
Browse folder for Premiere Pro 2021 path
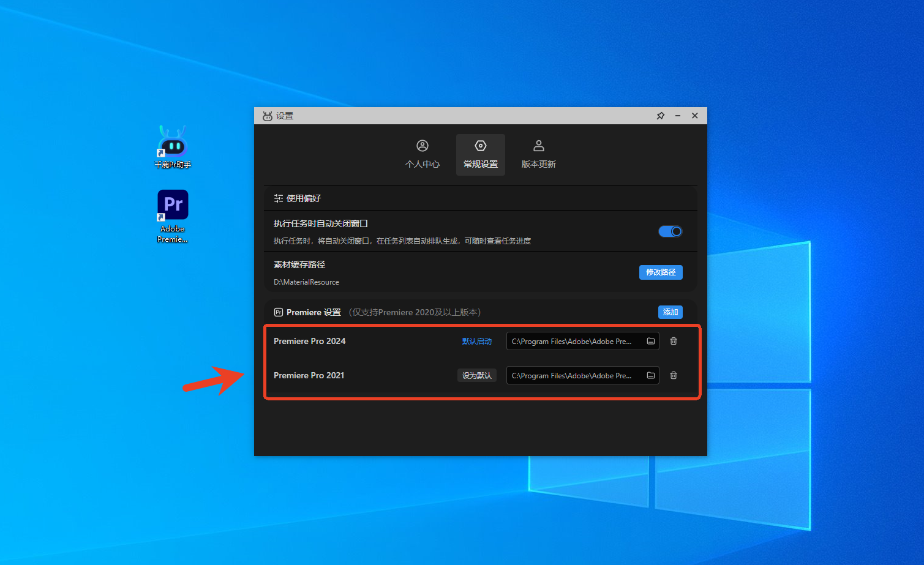tap(651, 376)
